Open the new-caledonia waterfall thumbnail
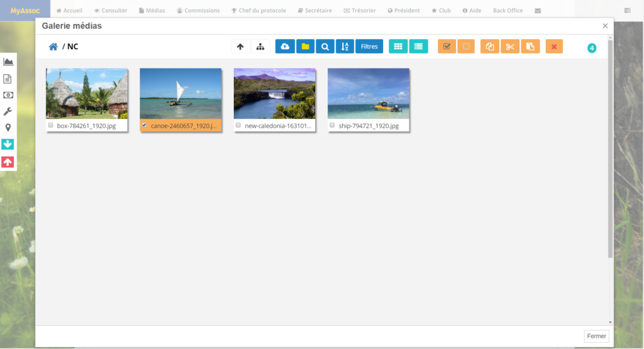644x349 pixels. [274, 94]
